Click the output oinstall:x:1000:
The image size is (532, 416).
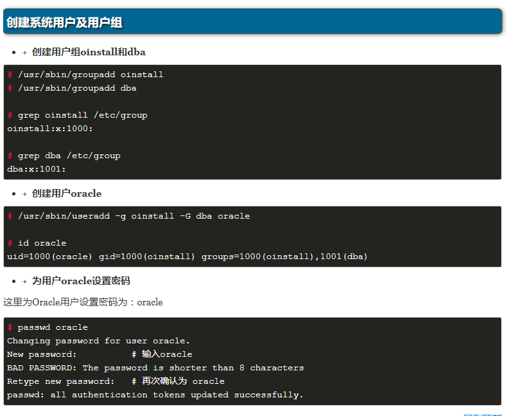pyautogui.click(x=50, y=129)
